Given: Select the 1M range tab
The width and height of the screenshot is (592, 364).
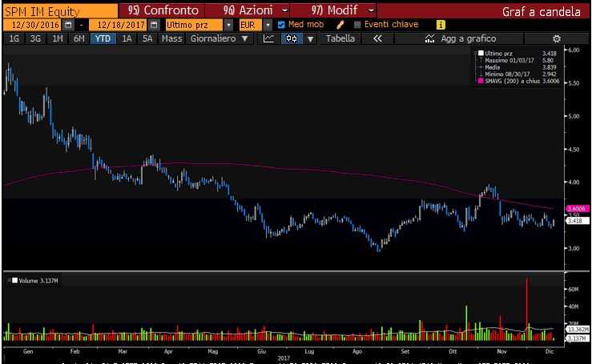Looking at the screenshot, I should click(58, 38).
